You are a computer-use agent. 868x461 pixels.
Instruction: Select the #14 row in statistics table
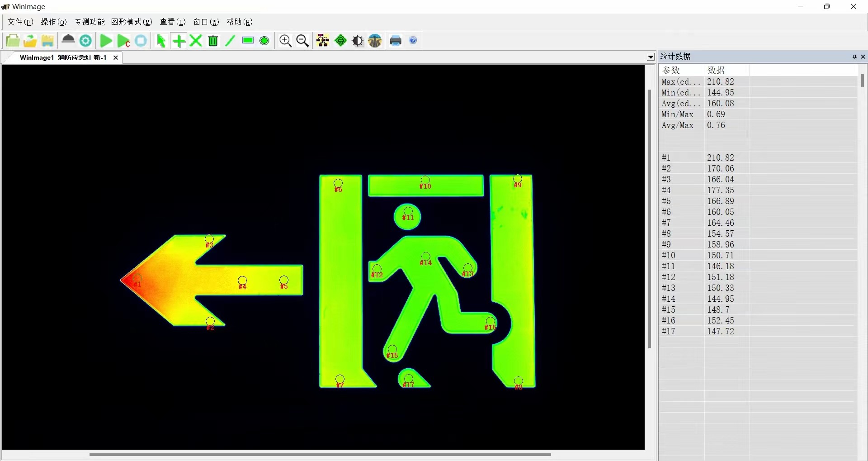[x=698, y=299]
